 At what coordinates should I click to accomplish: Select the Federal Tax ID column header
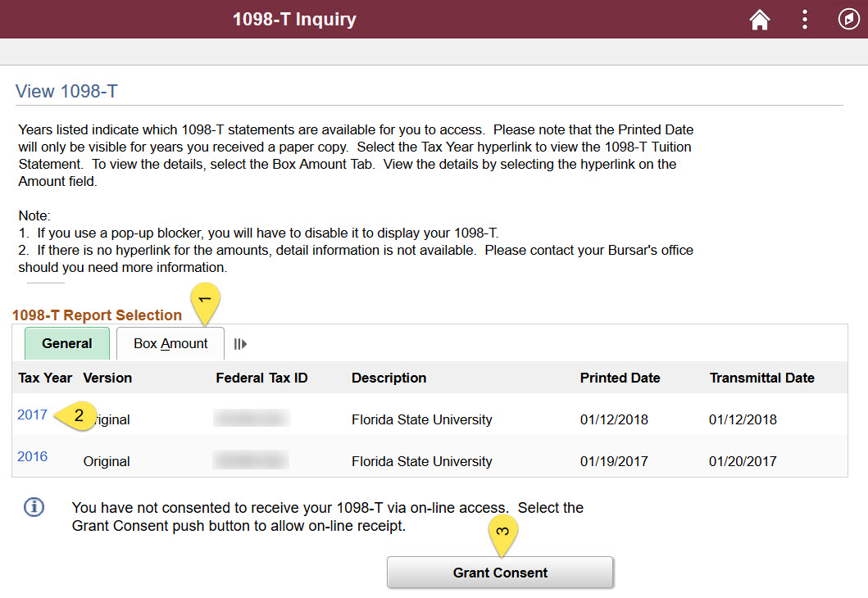(261, 378)
